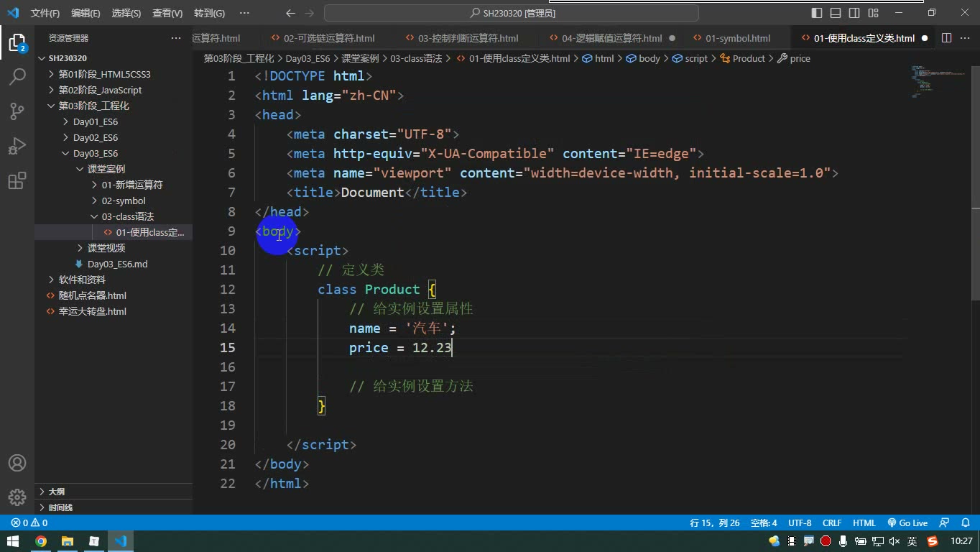Toggle the Secondary Side Bar layout
The height and width of the screenshot is (552, 980).
854,13
